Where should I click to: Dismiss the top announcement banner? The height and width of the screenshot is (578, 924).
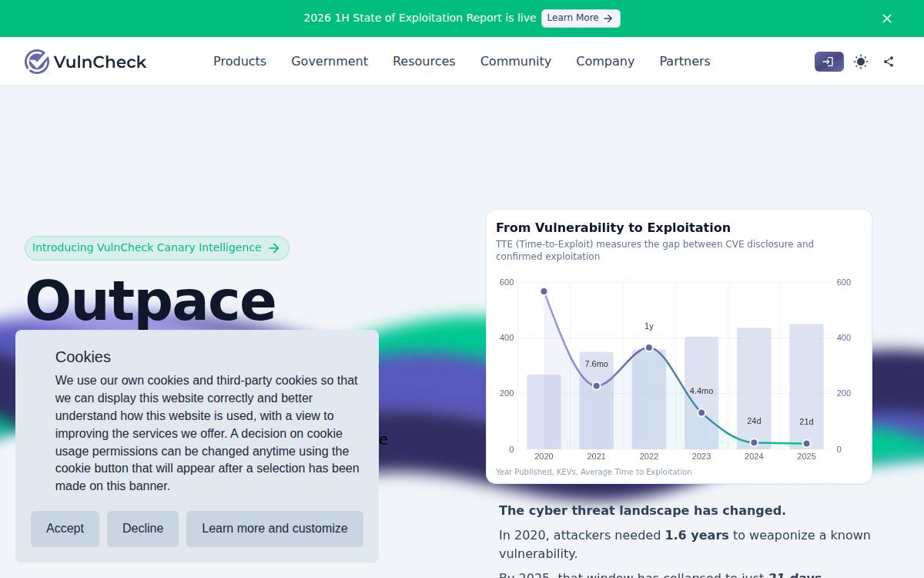(x=887, y=18)
